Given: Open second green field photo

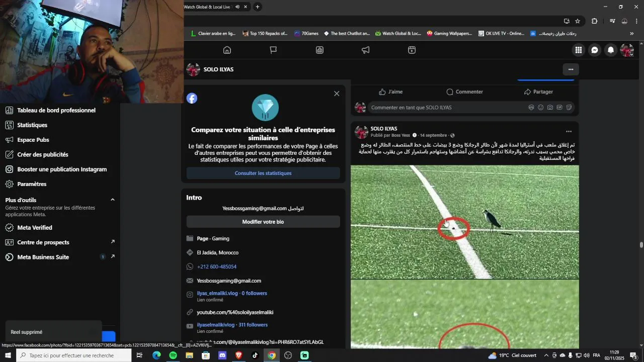Looking at the screenshot, I should pyautogui.click(x=465, y=314).
